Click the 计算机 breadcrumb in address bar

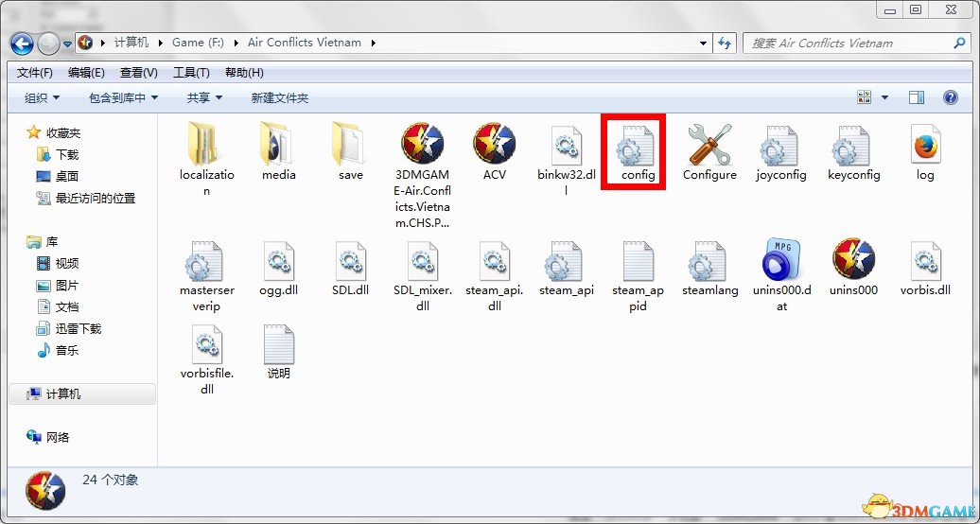131,43
